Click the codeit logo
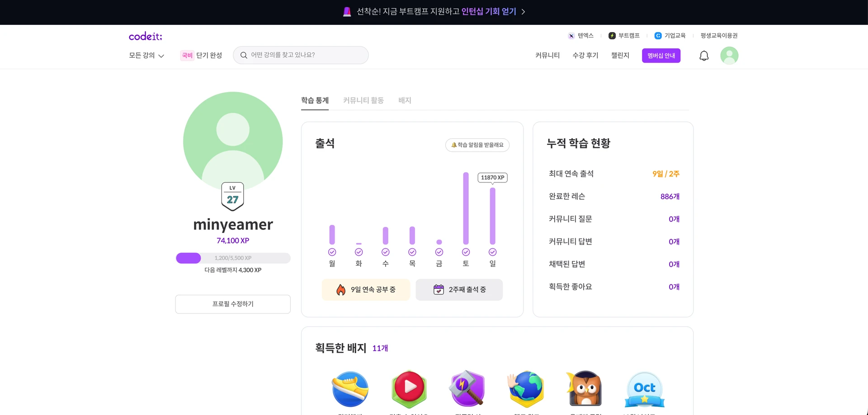Viewport: 868px width, 415px height. coord(145,36)
